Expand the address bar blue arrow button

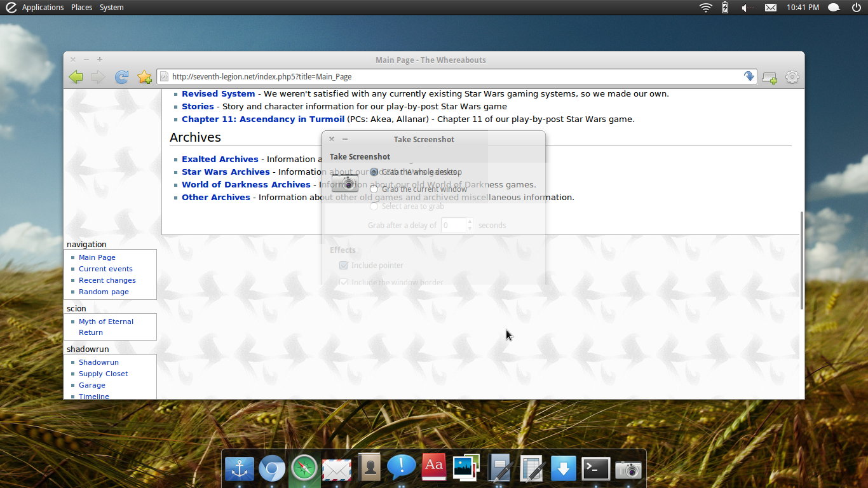(x=749, y=77)
